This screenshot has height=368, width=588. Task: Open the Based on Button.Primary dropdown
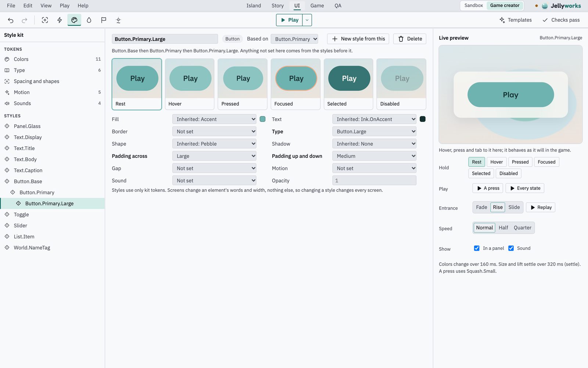[x=294, y=39]
